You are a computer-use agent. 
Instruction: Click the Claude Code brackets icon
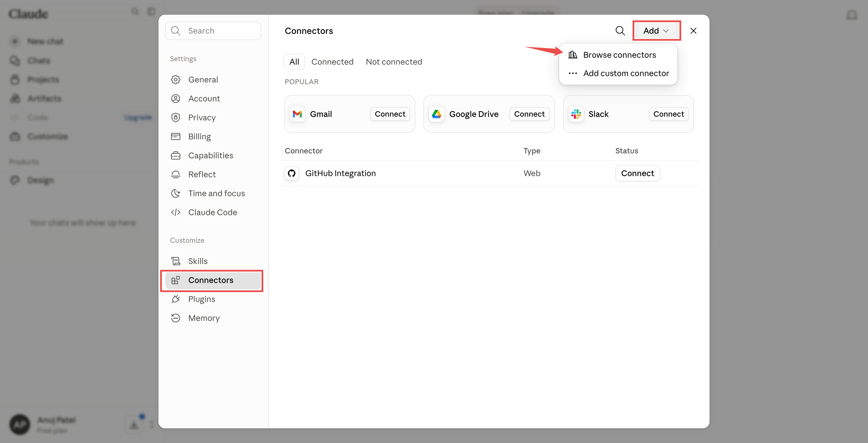pyautogui.click(x=176, y=212)
